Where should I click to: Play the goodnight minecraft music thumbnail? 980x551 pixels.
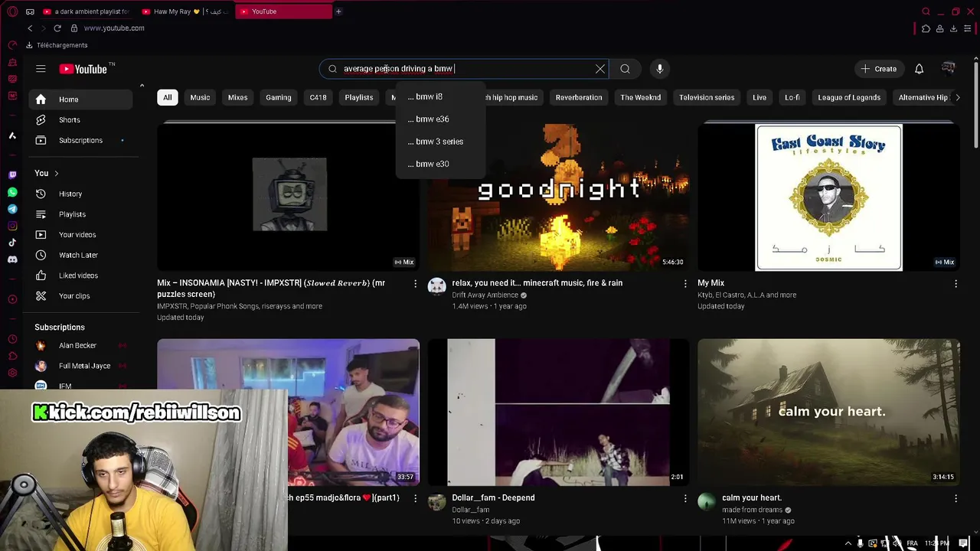pyautogui.click(x=558, y=197)
